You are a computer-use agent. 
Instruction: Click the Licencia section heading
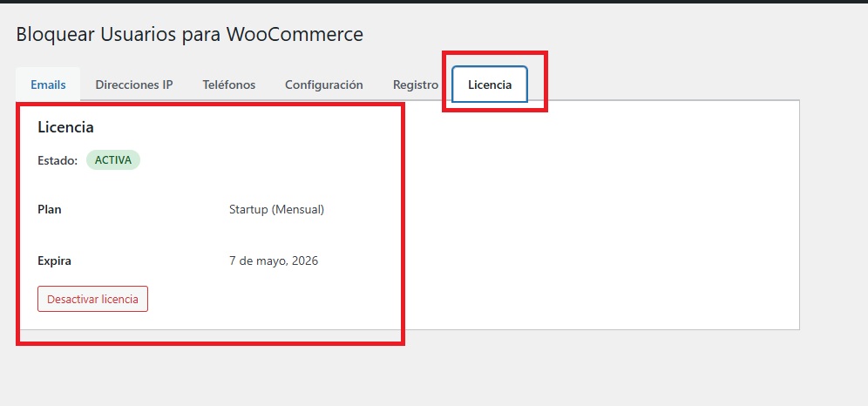point(65,127)
